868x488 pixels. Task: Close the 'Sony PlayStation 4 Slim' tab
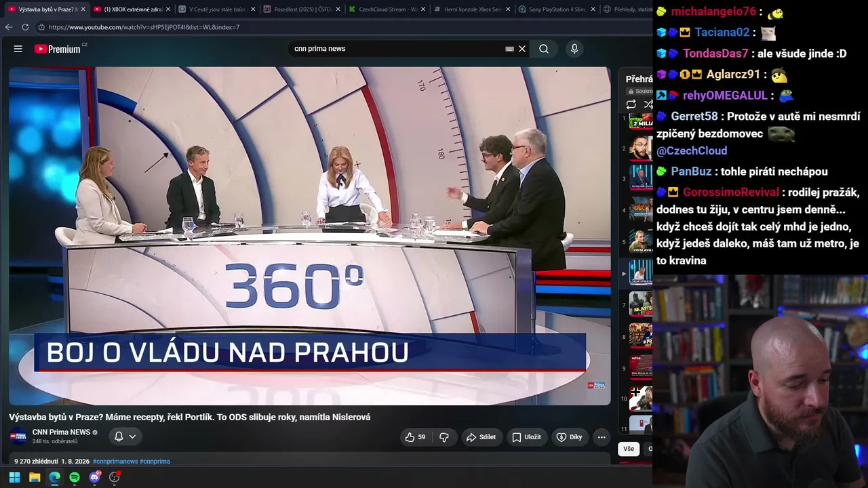pos(593,9)
